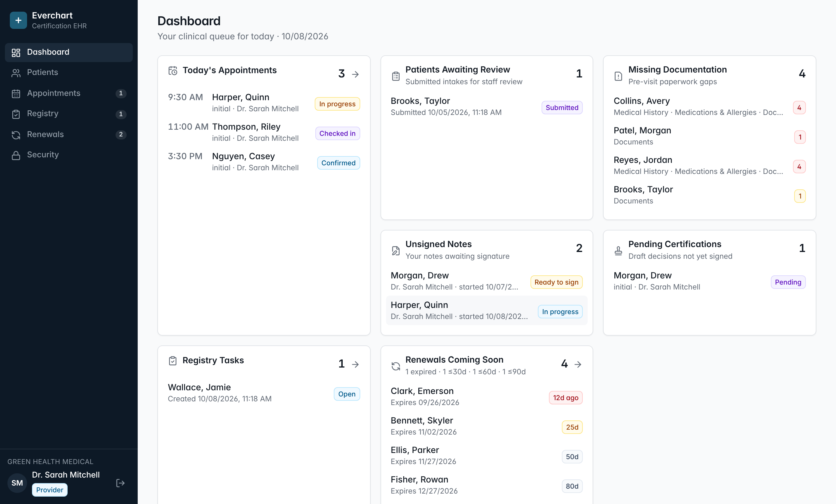The image size is (836, 504).
Task: Click the sign-out icon beside Dr. Sarah Mitchell
Action: [x=120, y=482]
